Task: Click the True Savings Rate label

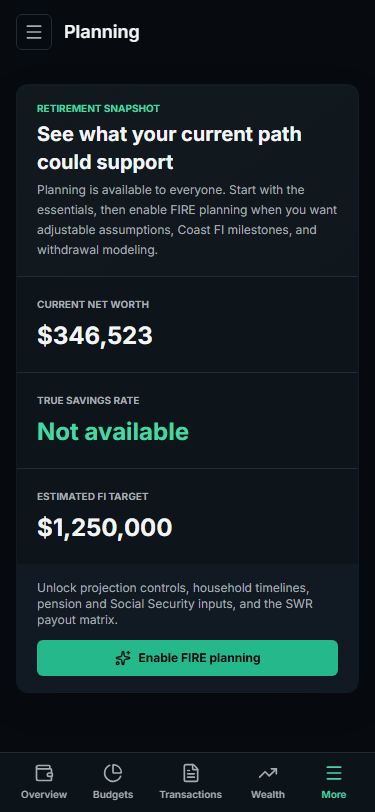Action: (88, 401)
